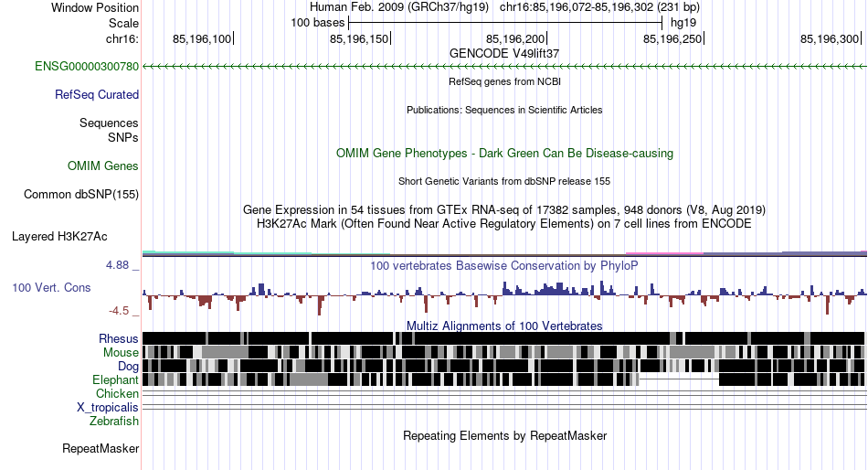Click the H3K27Ac Mark ENCODE track title
868x470 pixels.
504,224
